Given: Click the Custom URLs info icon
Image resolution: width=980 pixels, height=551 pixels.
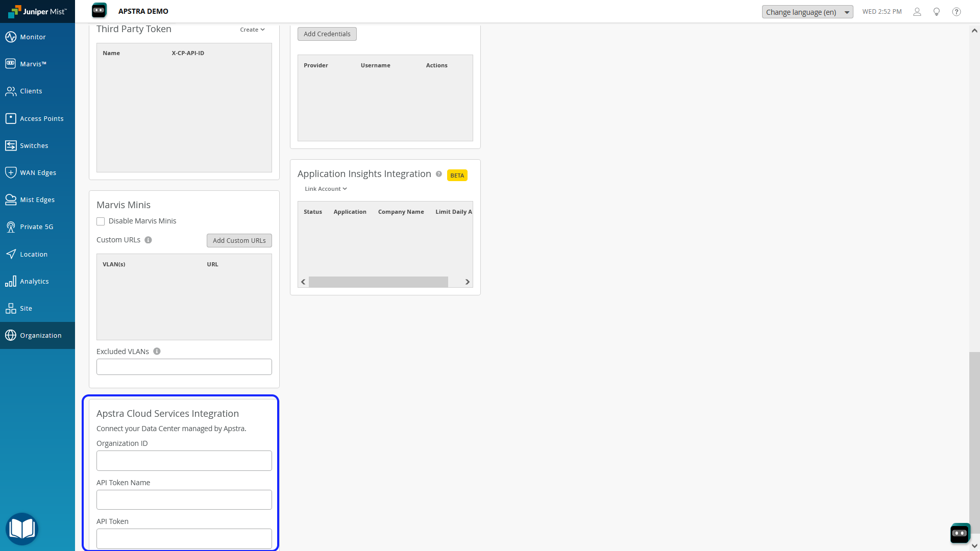Looking at the screenshot, I should click(x=148, y=240).
